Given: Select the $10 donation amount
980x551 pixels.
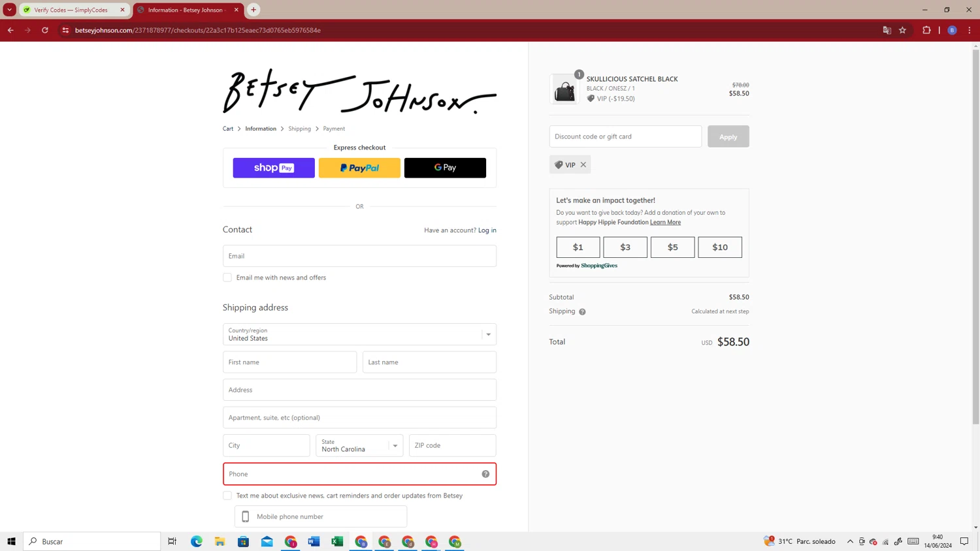Looking at the screenshot, I should [x=720, y=247].
